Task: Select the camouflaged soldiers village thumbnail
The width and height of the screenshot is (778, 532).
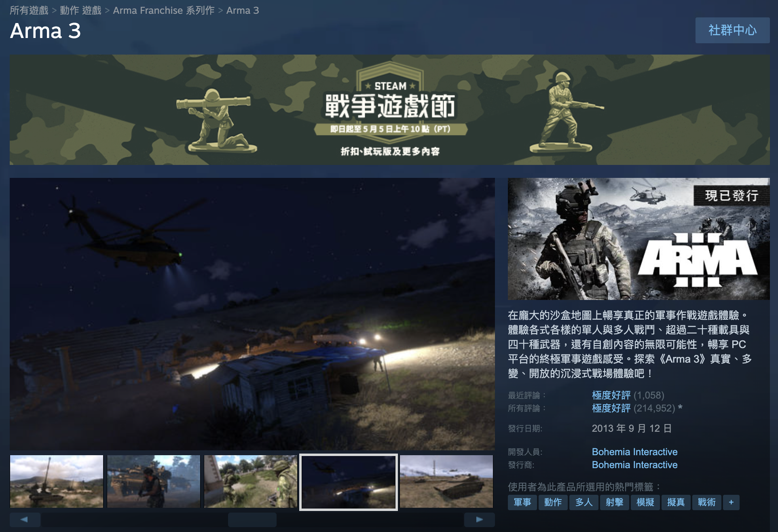Action: click(251, 481)
